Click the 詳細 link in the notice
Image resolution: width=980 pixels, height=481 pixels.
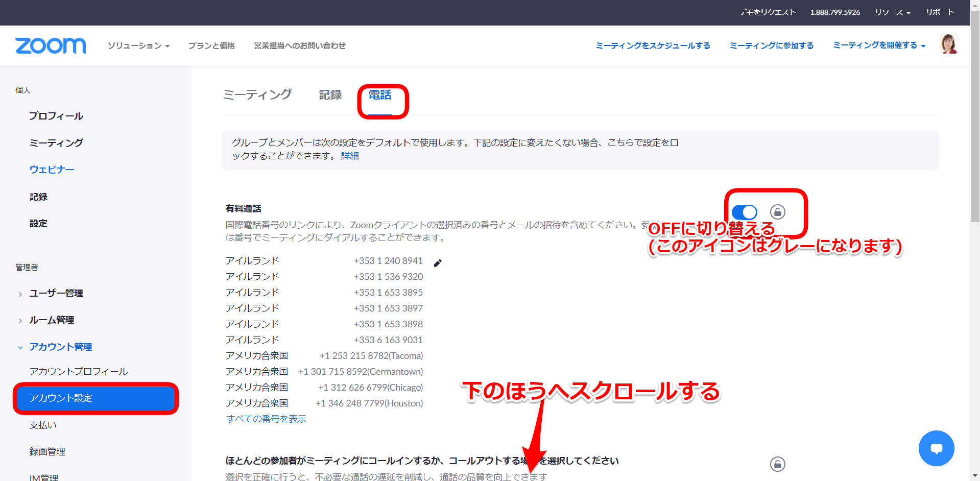click(x=350, y=156)
